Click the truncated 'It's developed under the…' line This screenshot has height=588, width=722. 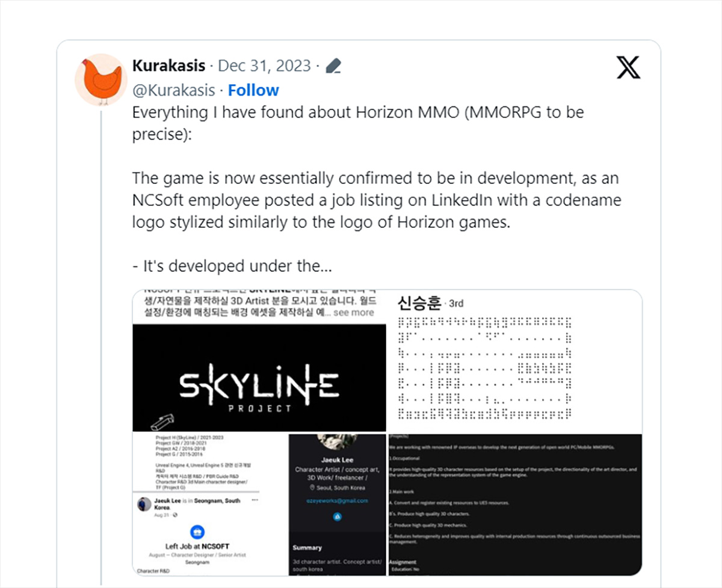click(232, 266)
